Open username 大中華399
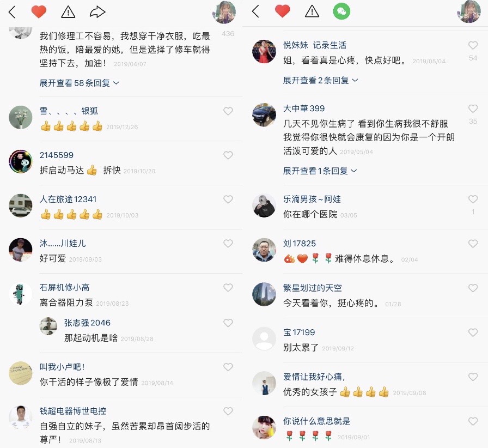The image size is (488, 448). 304,108
